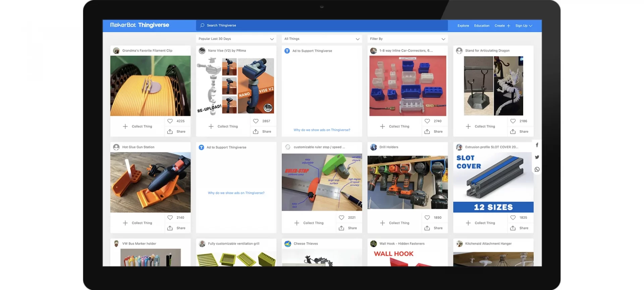Open the Sign Up dropdown
The height and width of the screenshot is (290, 644).
click(524, 26)
